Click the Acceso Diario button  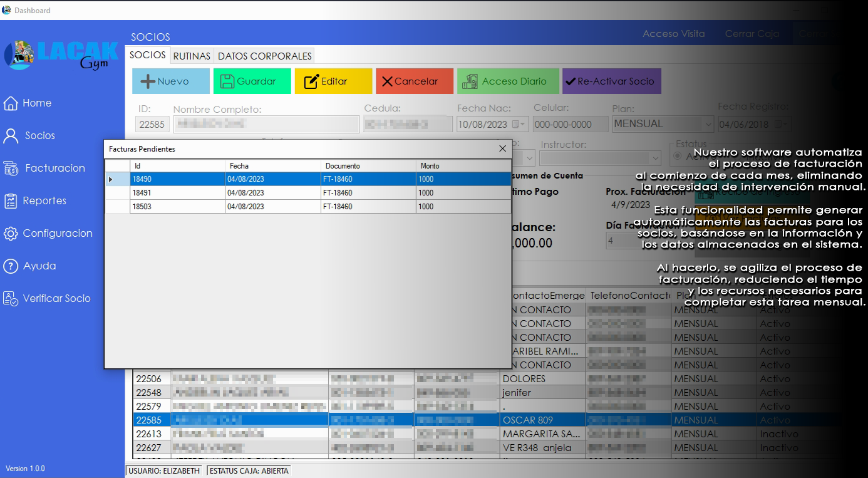click(x=507, y=81)
